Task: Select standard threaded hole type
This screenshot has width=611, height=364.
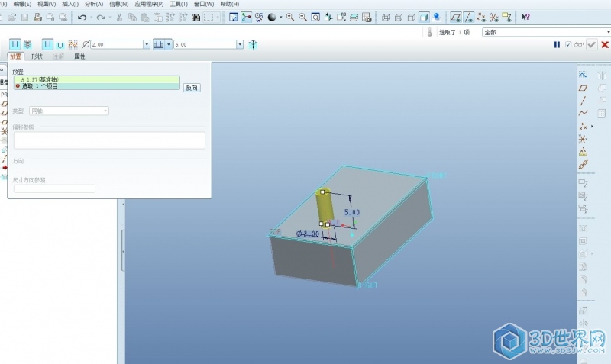Action: click(x=27, y=44)
